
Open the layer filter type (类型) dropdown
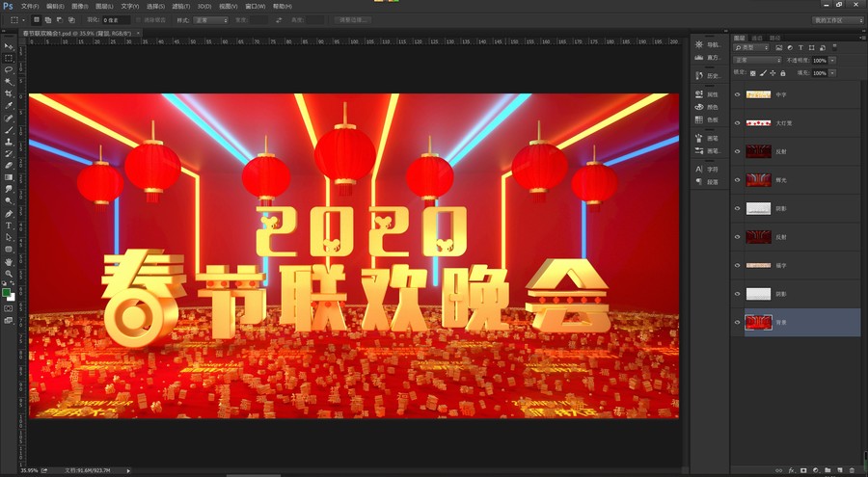coord(751,47)
